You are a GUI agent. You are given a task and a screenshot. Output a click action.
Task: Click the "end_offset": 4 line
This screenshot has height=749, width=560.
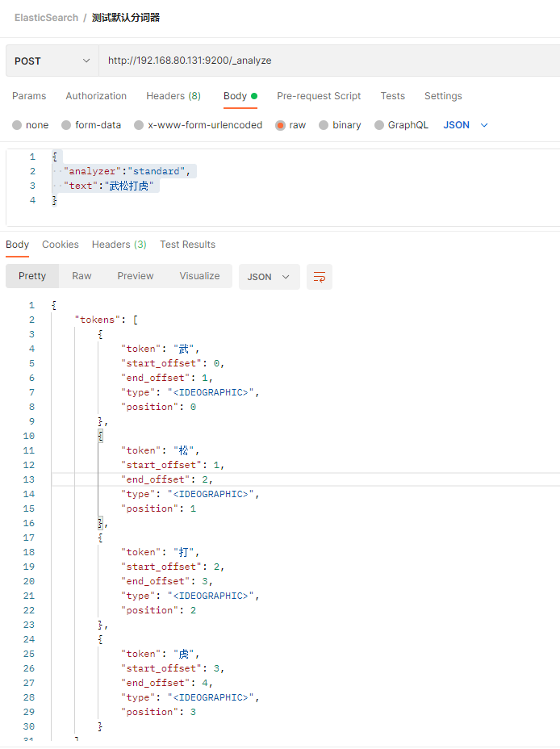167,683
